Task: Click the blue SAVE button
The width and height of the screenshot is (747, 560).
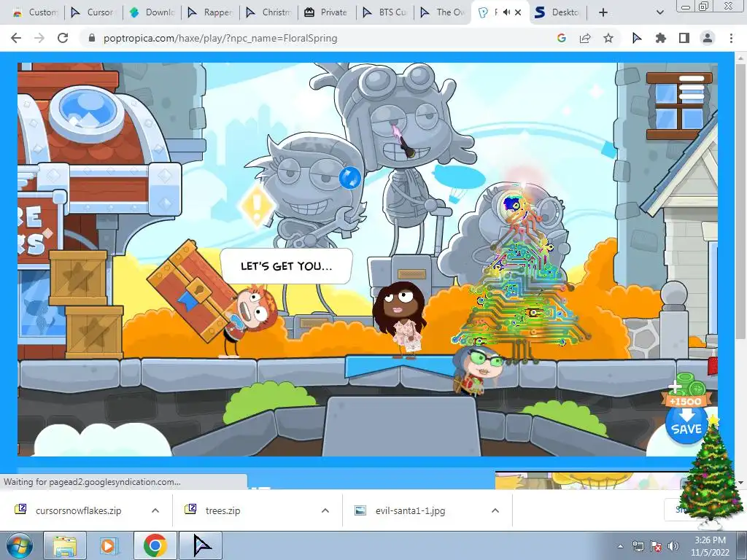Action: click(686, 425)
